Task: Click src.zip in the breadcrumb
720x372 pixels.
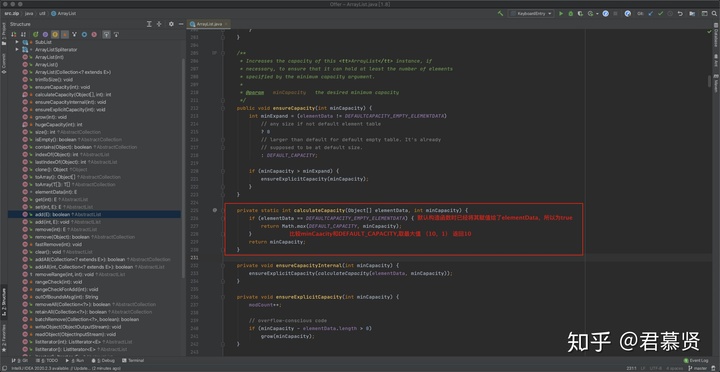Action: (11, 14)
